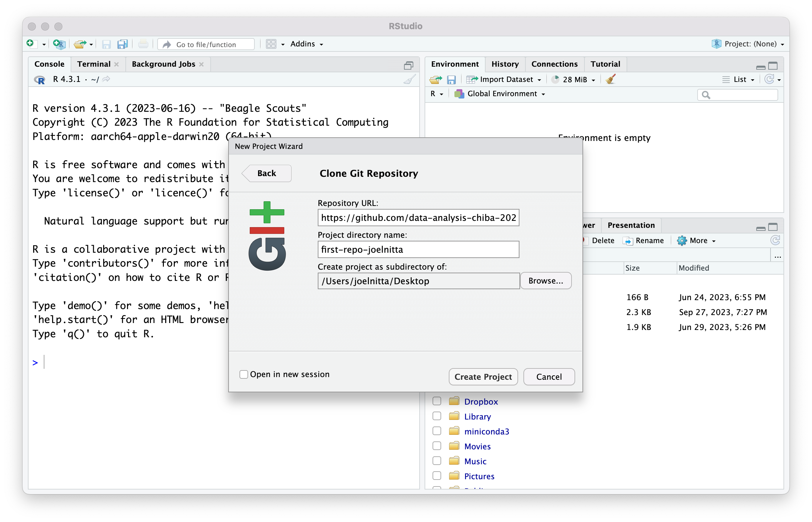Enable Open in new session checkbox

coord(244,374)
